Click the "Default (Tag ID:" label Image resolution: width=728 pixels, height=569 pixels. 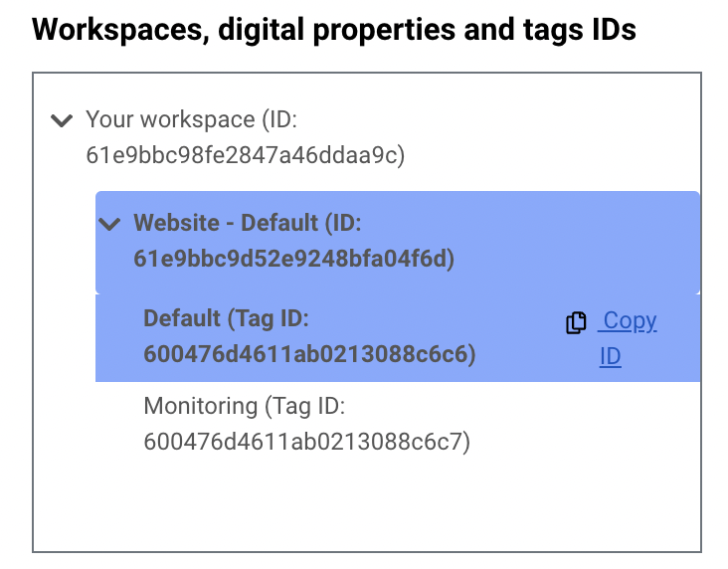coord(226,319)
